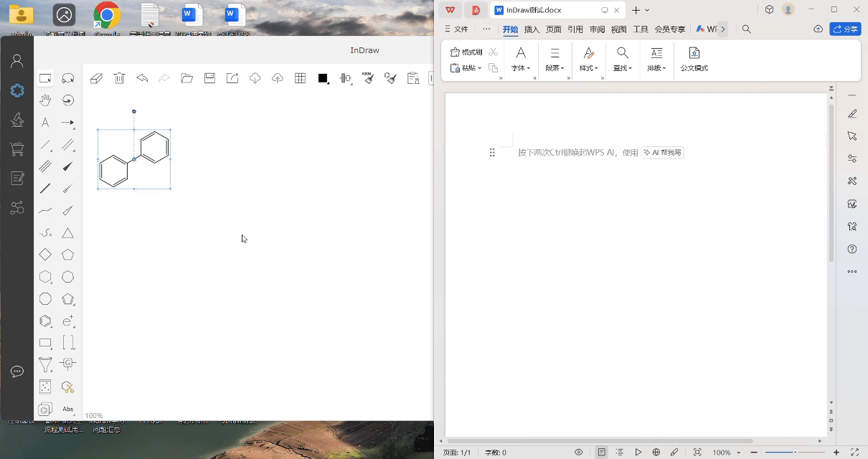Undo the last action in InDraw

tap(142, 78)
